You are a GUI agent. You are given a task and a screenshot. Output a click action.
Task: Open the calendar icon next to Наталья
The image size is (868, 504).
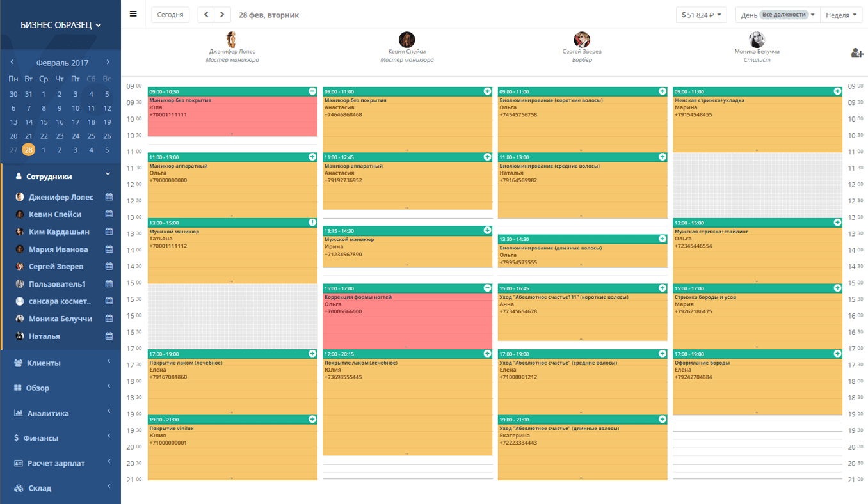pyautogui.click(x=109, y=336)
